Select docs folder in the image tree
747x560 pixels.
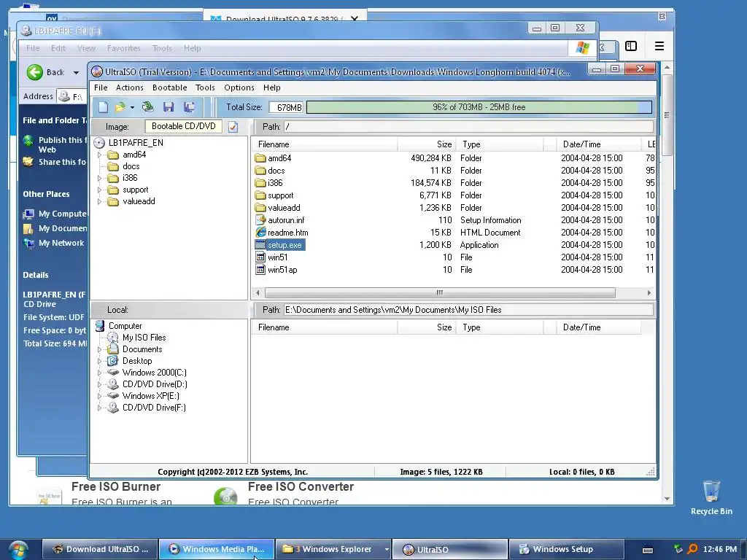(131, 166)
